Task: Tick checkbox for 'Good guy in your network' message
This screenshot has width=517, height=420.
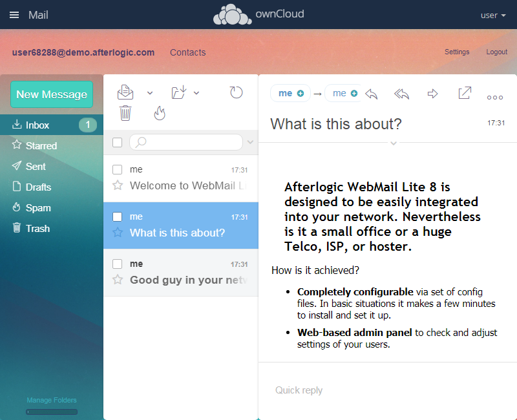Action: (x=118, y=264)
